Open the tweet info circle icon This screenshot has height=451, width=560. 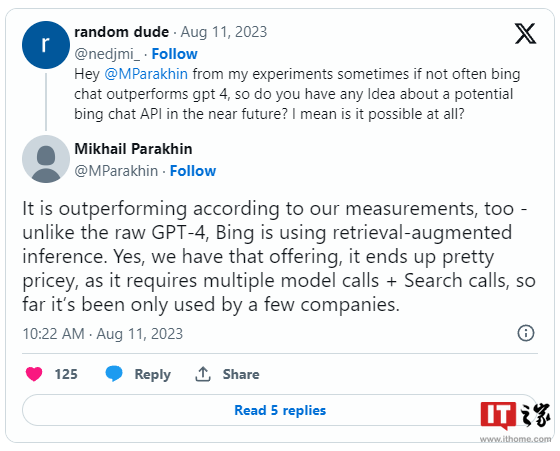coord(526,333)
